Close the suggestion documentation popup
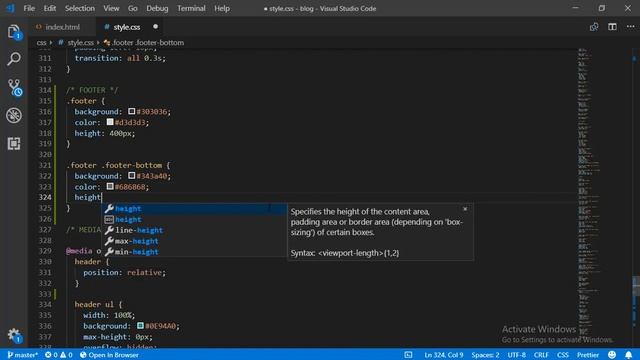The height and width of the screenshot is (360, 640). tap(465, 209)
